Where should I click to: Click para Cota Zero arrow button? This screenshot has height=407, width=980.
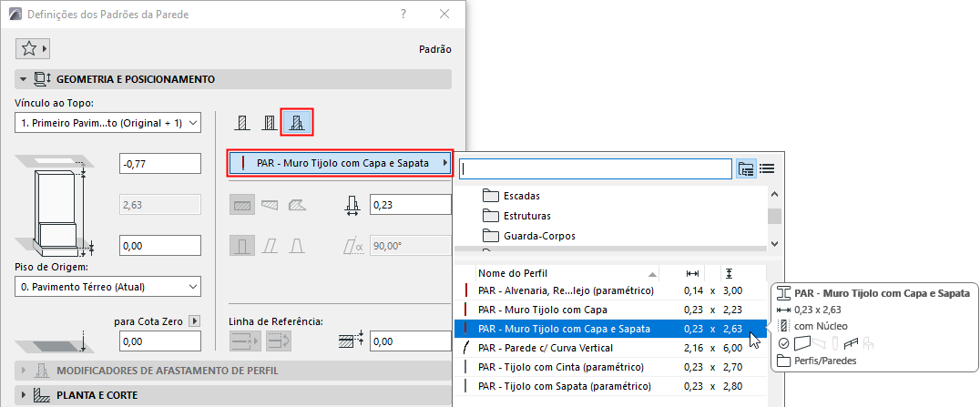click(194, 321)
